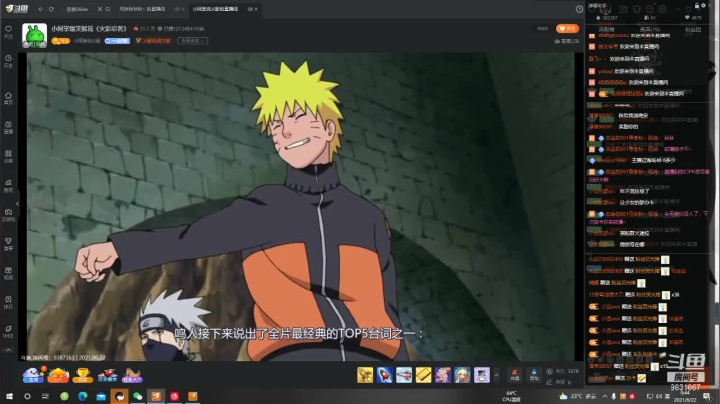Screen dimensions: 720x404
Task: Open the red recharge icon beside gifts
Action: pyautogui.click(x=515, y=375)
